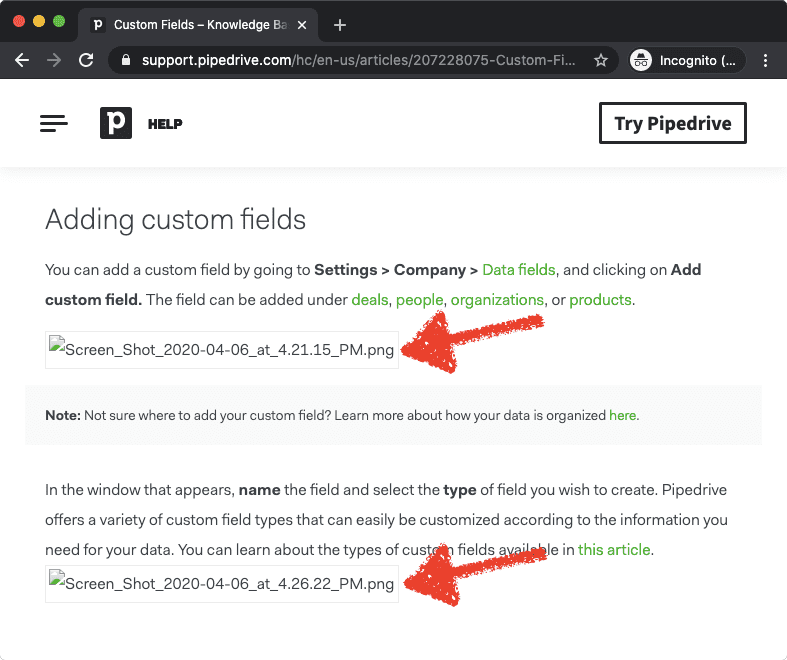Viewport: 787px width, 660px height.
Task: Click the bold 'Note:' label
Action: [x=63, y=416]
